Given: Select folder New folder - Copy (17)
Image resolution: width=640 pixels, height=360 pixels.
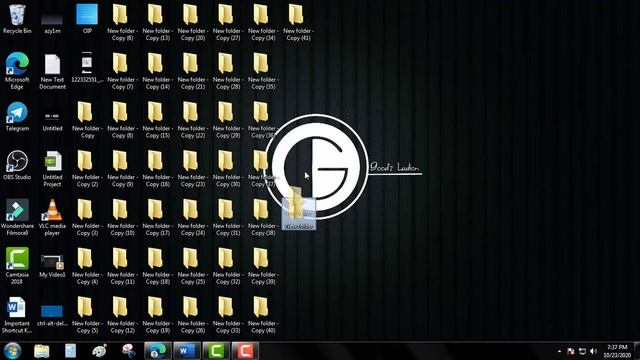Looking at the screenshot, I should tap(157, 217).
